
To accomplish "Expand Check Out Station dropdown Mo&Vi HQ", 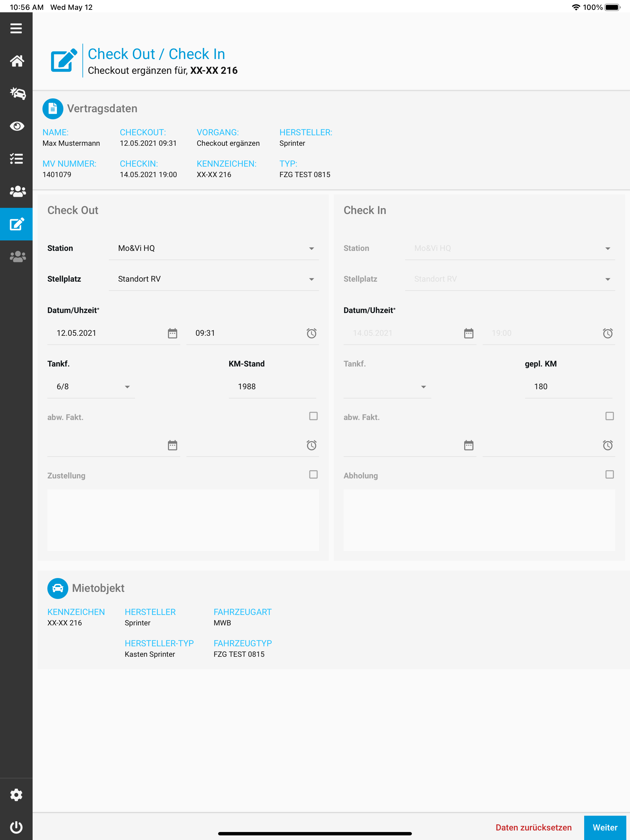I will click(213, 248).
